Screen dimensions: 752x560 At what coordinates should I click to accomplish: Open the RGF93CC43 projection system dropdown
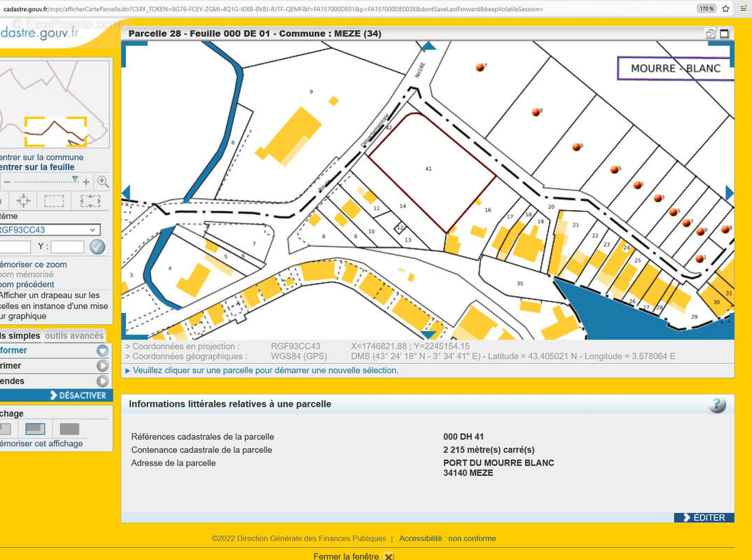pos(49,230)
